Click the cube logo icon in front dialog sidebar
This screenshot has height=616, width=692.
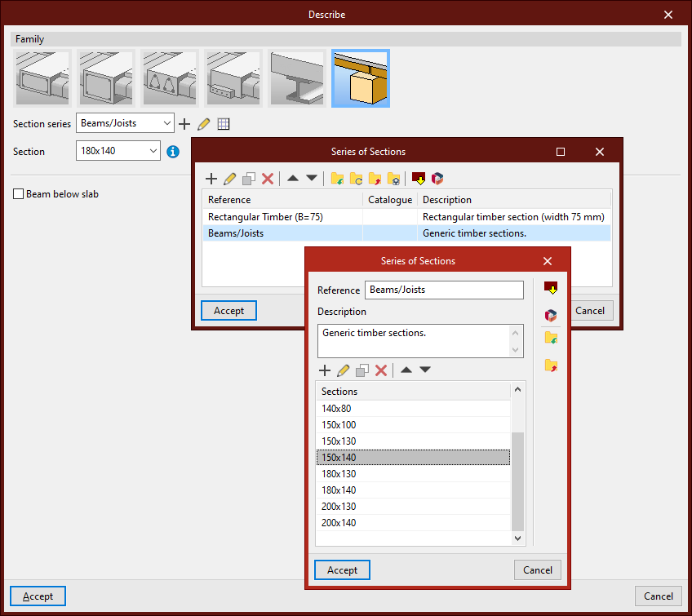[x=551, y=315]
